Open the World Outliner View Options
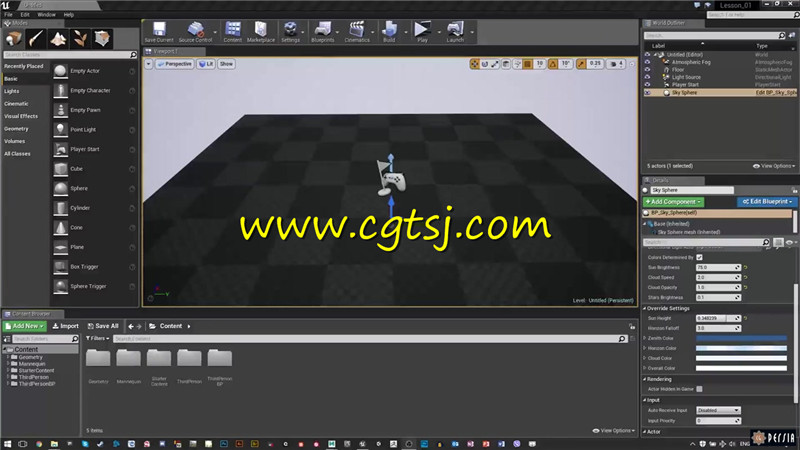 [x=774, y=166]
